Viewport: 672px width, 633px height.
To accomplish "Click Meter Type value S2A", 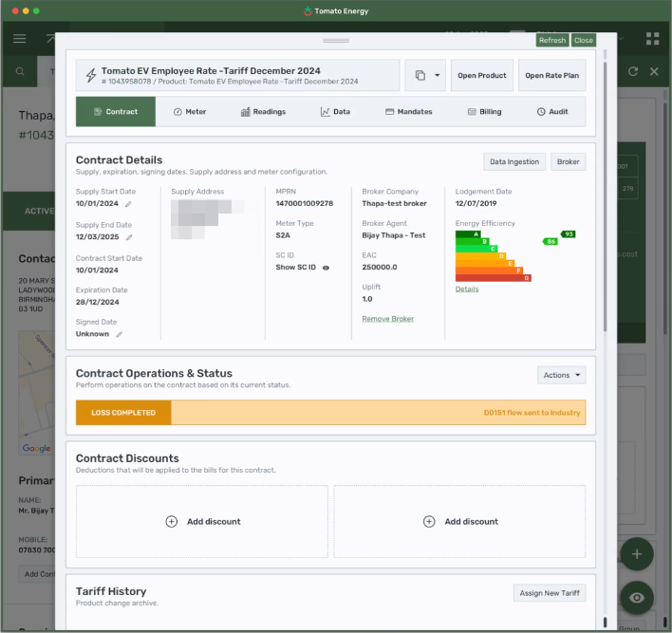I will coord(283,235).
